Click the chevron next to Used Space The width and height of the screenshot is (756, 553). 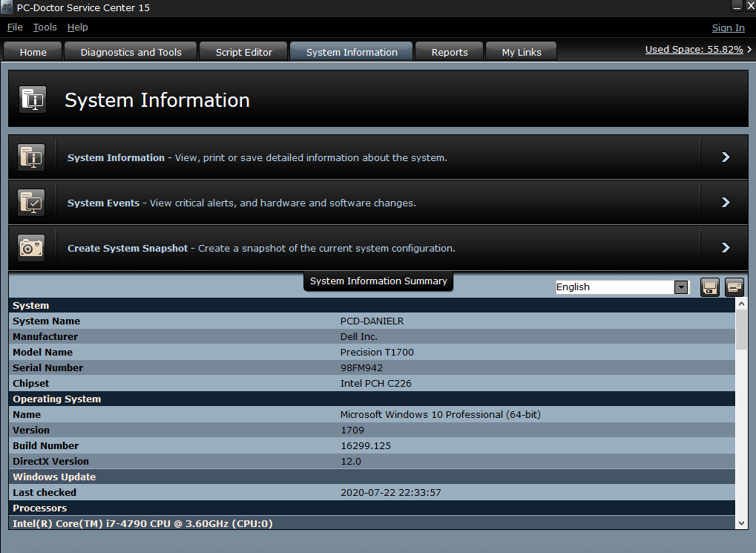[749, 49]
